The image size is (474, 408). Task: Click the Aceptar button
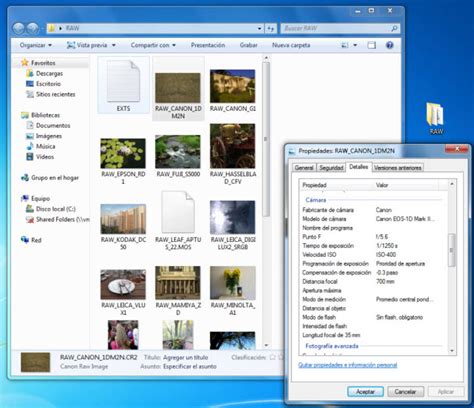(x=365, y=392)
